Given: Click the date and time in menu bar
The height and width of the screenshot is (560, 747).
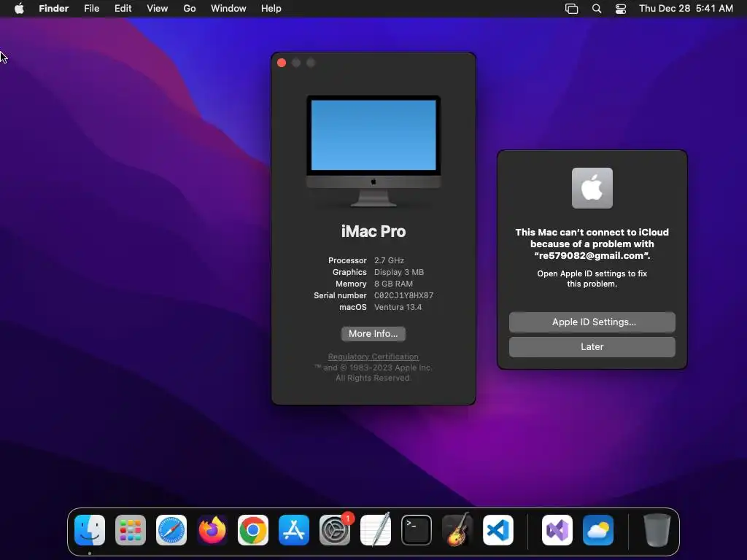Looking at the screenshot, I should pos(686,9).
